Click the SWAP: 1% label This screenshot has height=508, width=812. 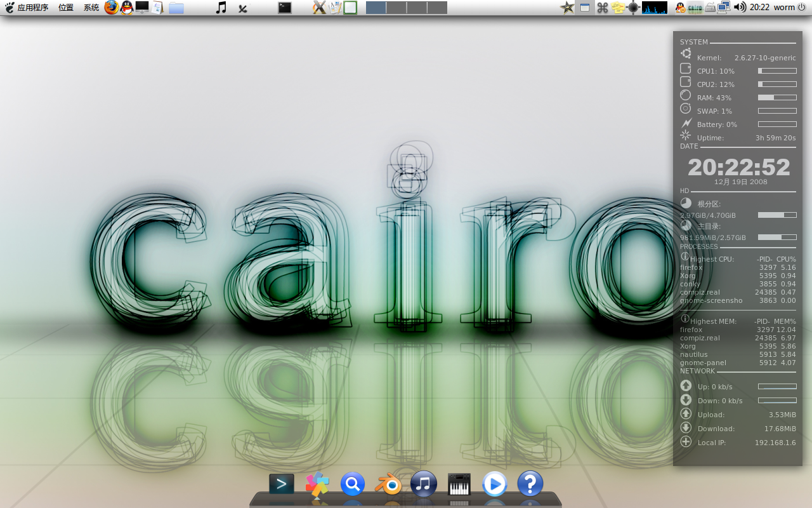click(714, 111)
